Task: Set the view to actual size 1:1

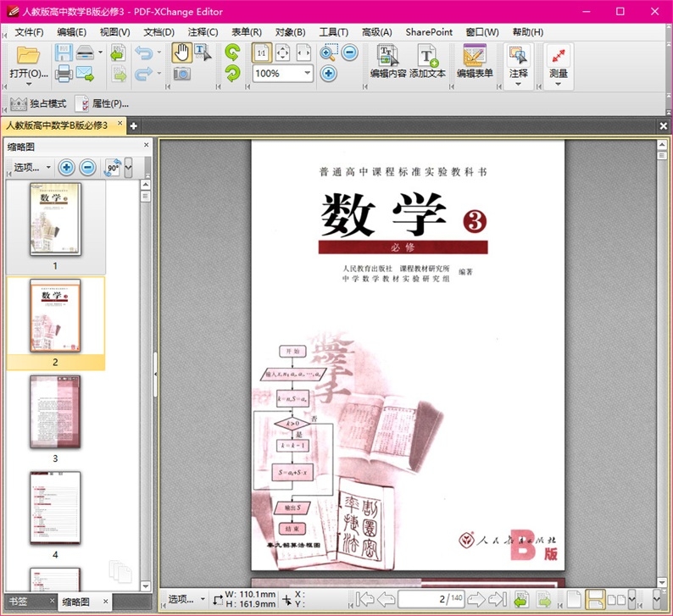Action: click(x=261, y=53)
